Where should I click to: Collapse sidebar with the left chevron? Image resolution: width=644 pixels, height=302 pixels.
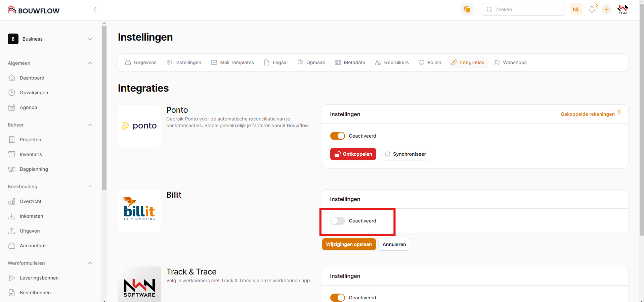click(95, 9)
